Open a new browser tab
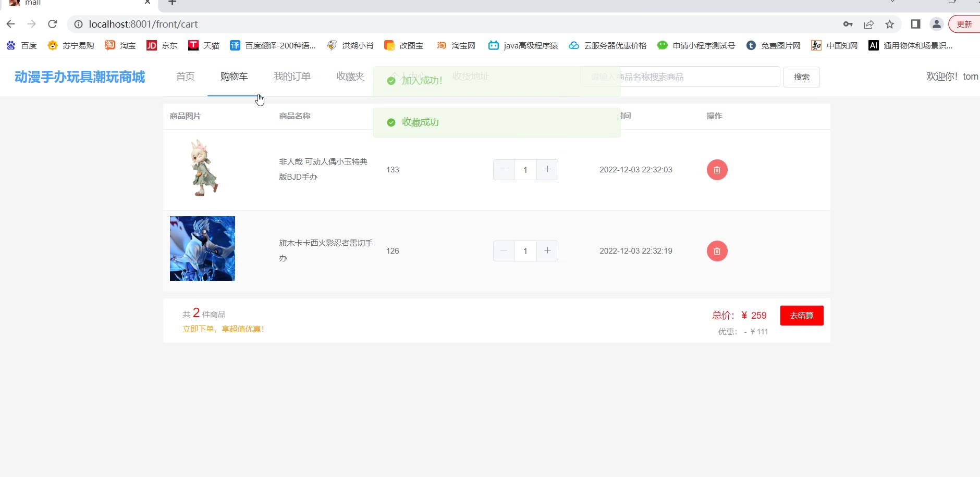The image size is (980, 477). [172, 3]
